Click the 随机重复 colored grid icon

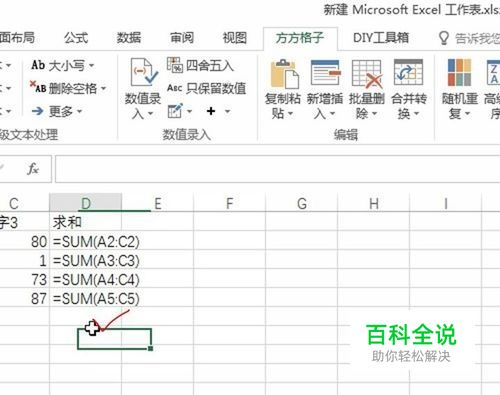click(x=459, y=72)
